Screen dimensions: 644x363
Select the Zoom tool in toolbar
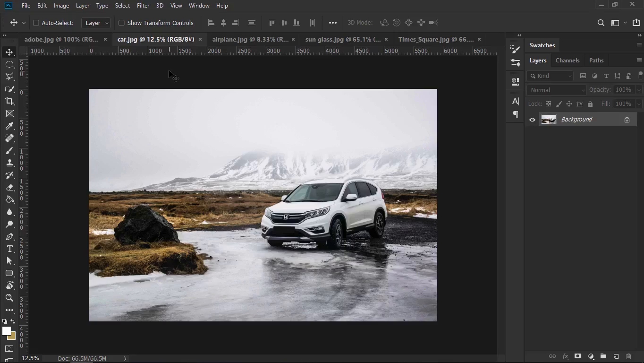9,298
